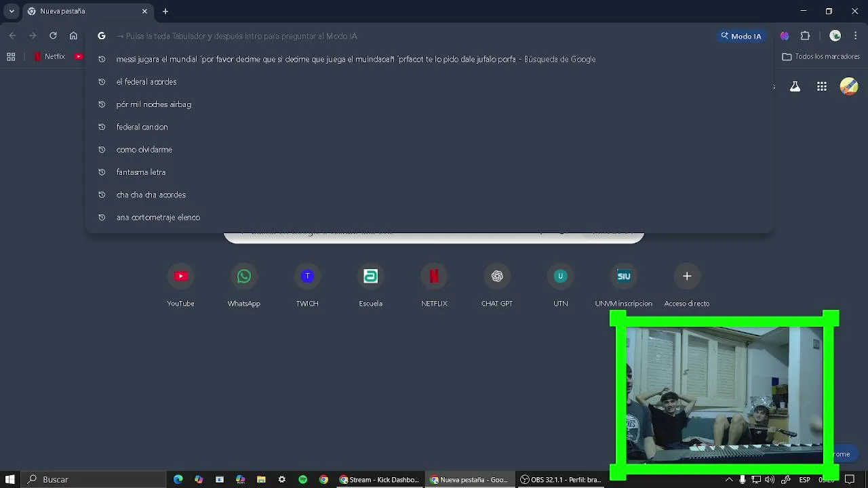This screenshot has height=488, width=868.
Task: Select suggestion 'pór mil noches airbag'
Action: tap(429, 104)
